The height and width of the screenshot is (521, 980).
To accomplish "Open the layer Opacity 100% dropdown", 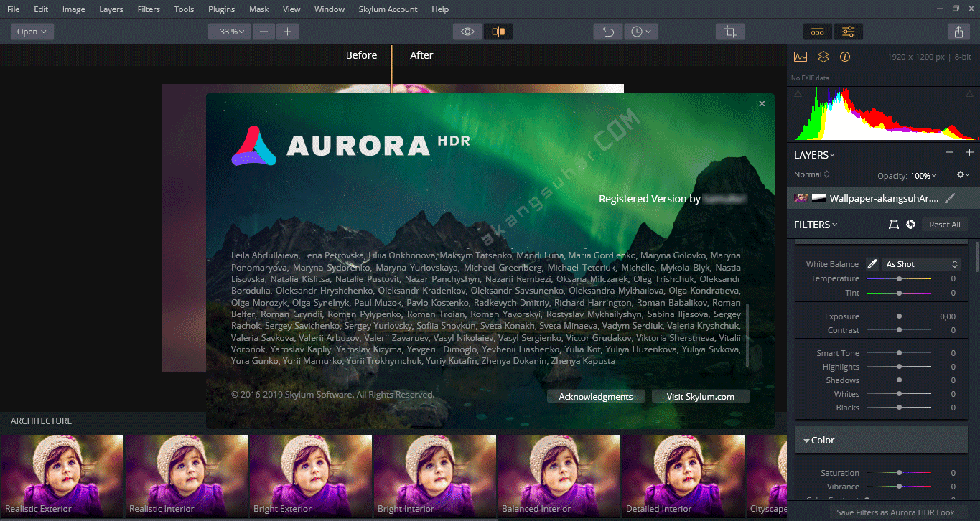I will point(924,176).
